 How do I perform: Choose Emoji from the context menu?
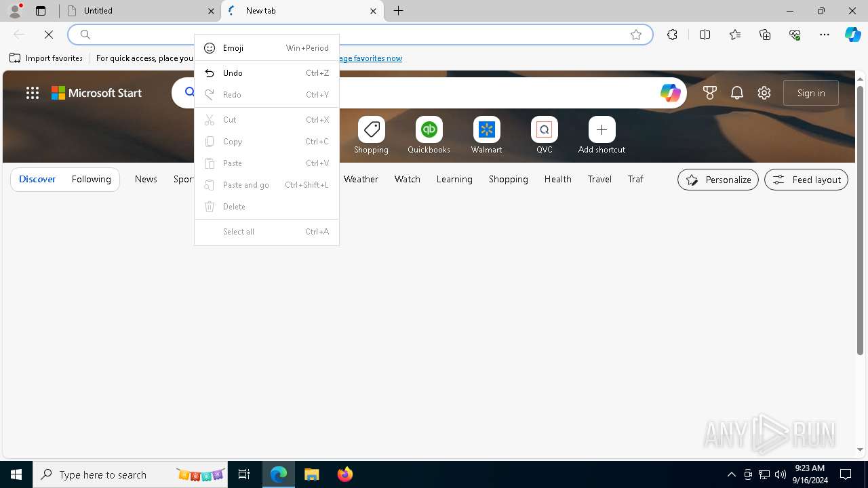(x=267, y=48)
